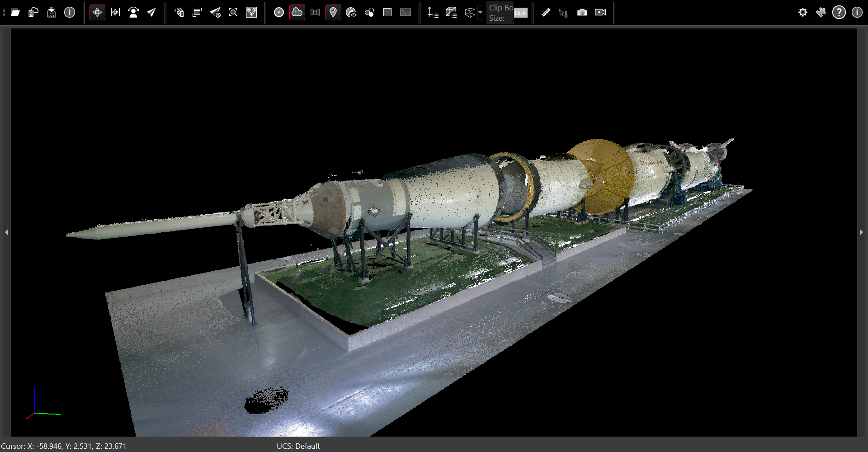
Task: Open a project with the folder icon
Action: (x=15, y=12)
